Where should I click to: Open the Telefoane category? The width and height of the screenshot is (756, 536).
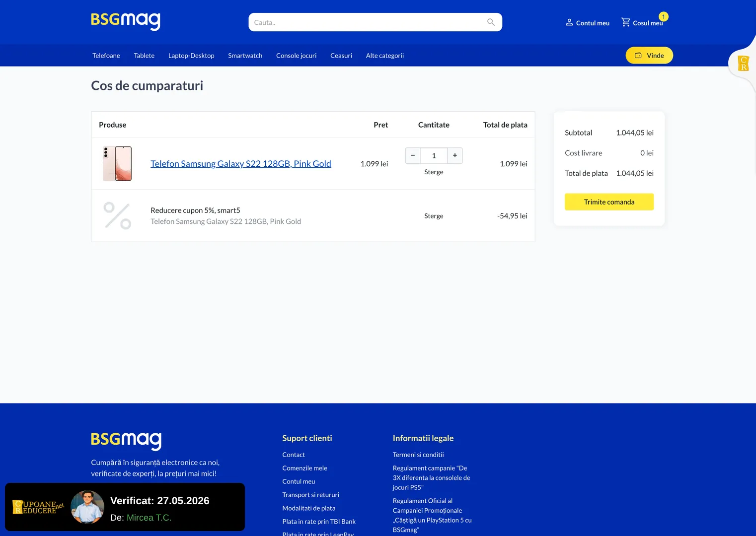(x=106, y=56)
